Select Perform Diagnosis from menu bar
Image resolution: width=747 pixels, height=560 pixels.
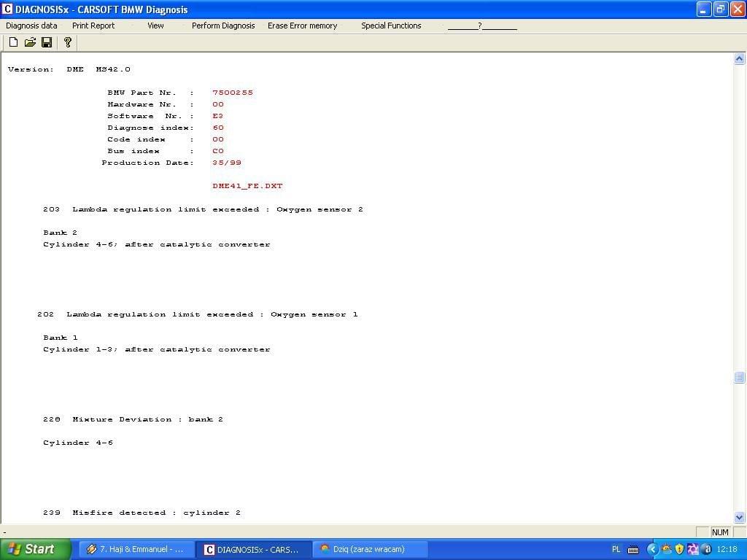[223, 26]
